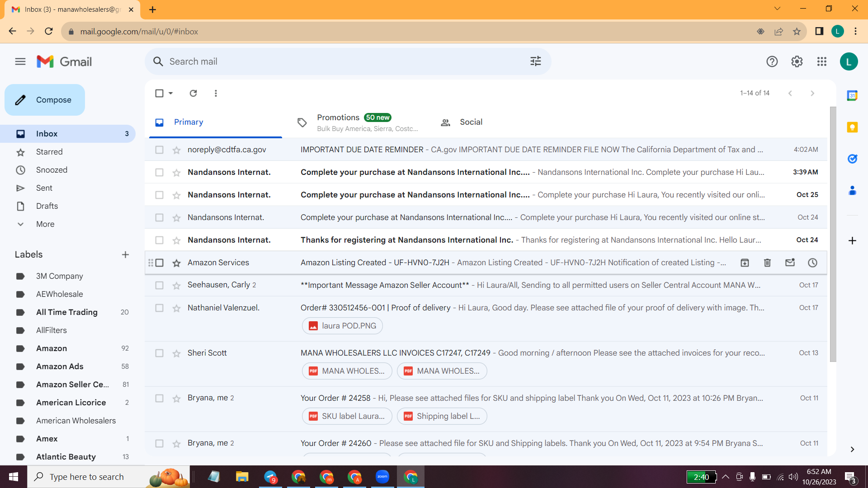The height and width of the screenshot is (488, 868).
Task: Go to next page of emails
Action: (812, 93)
